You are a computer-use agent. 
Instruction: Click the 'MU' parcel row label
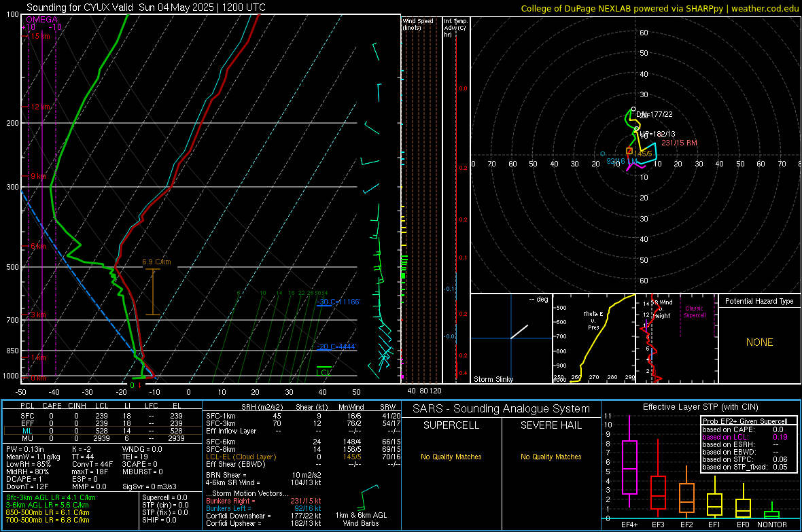coord(27,438)
